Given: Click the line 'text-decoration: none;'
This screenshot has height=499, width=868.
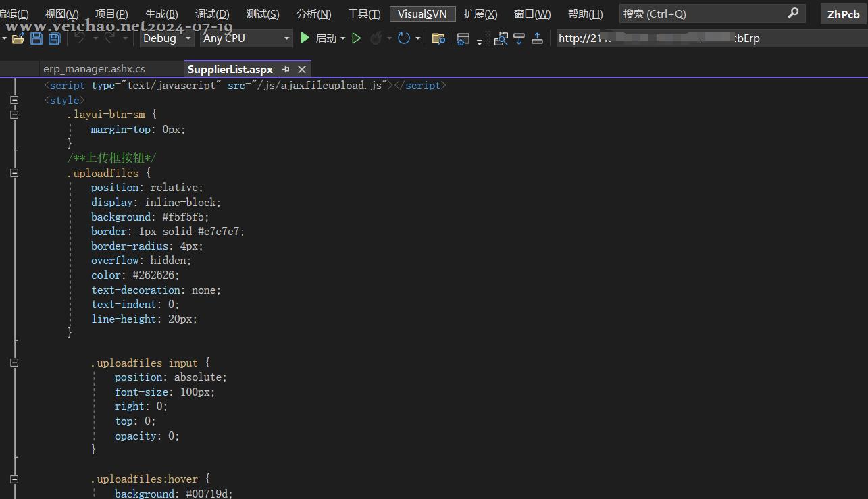Looking at the screenshot, I should [x=156, y=290].
